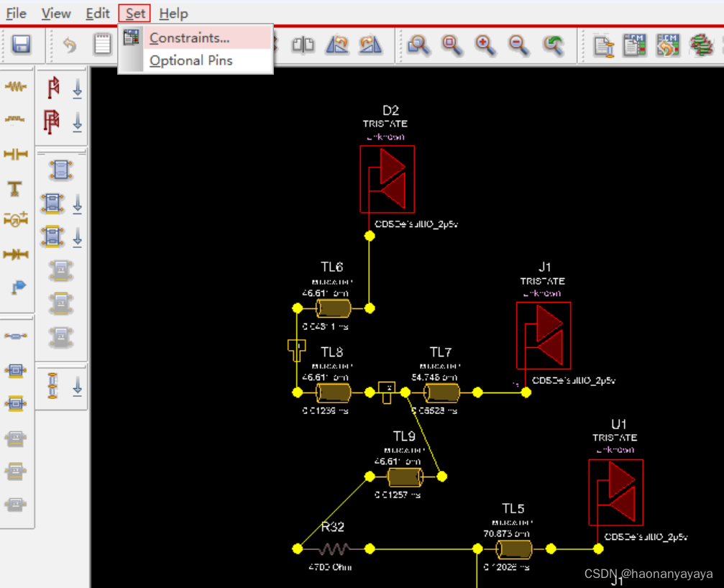The image size is (724, 588).
Task: Expand arrow next to double red flag
Action: click(78, 122)
